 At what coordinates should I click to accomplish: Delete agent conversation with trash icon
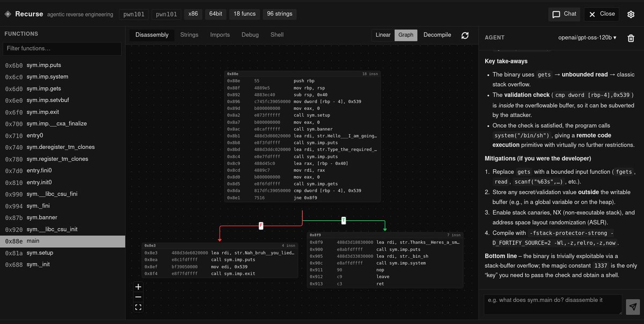click(631, 38)
